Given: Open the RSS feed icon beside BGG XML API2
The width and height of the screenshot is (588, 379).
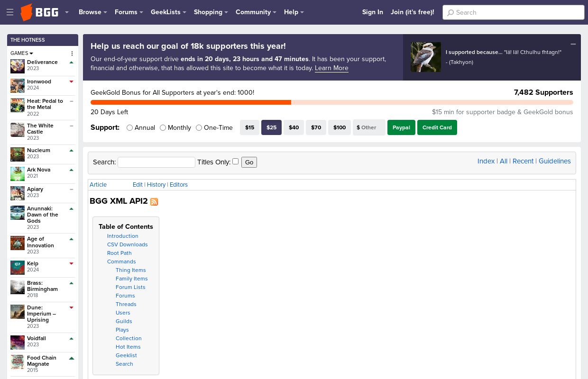Looking at the screenshot, I should click(154, 202).
